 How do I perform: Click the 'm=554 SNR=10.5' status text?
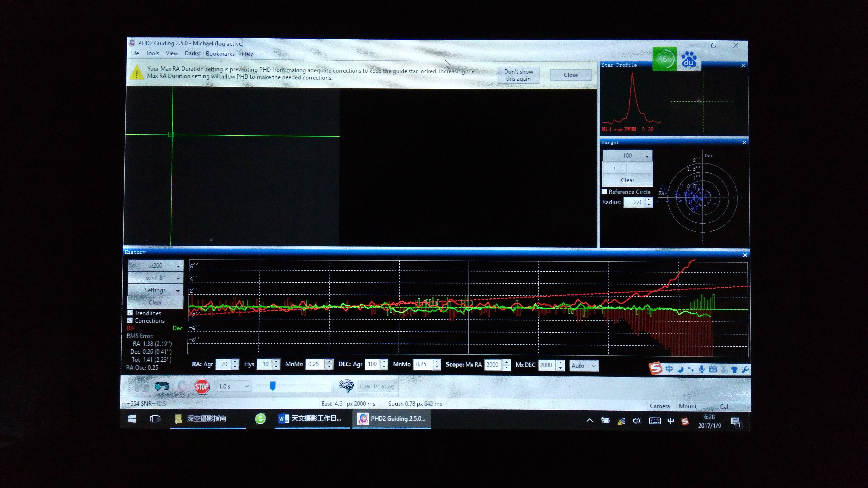[x=143, y=403]
